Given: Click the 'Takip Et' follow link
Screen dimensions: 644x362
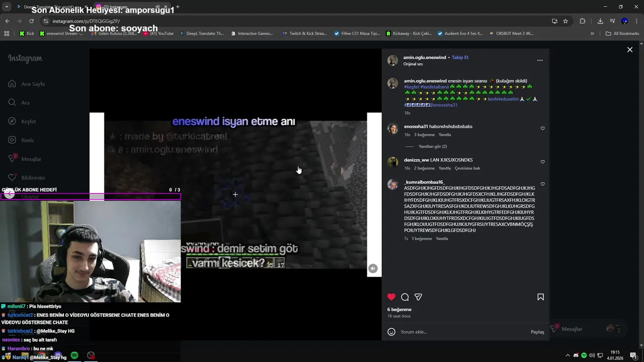Looking at the screenshot, I should pyautogui.click(x=460, y=57).
